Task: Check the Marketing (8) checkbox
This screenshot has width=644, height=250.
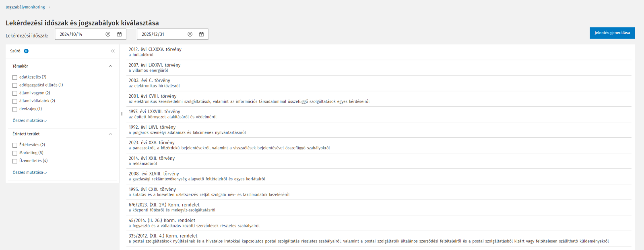Action: tap(15, 153)
